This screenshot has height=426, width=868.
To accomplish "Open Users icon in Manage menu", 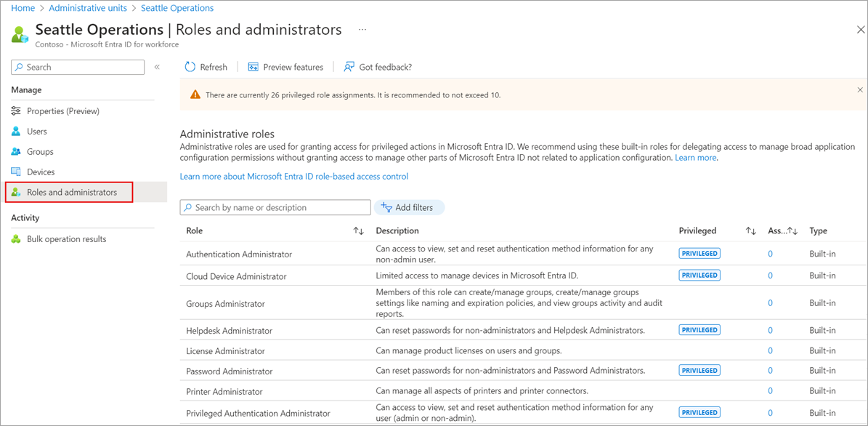I will pyautogui.click(x=16, y=132).
